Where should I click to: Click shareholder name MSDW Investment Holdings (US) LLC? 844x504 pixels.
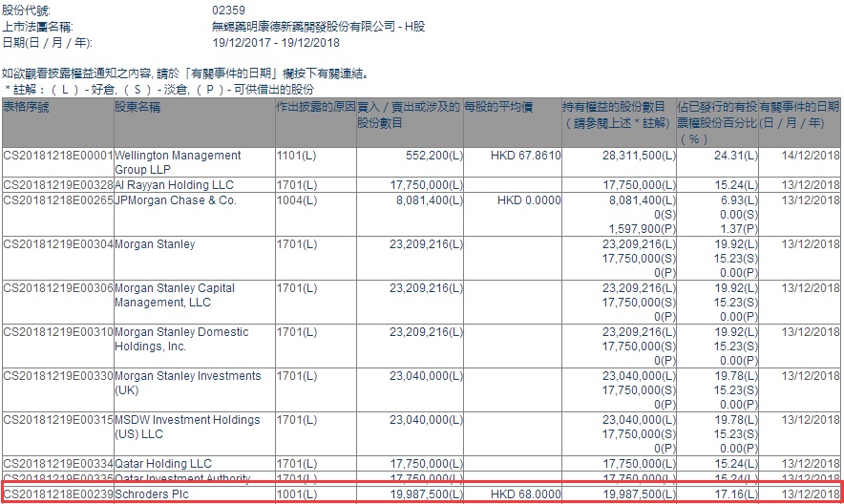click(x=187, y=427)
